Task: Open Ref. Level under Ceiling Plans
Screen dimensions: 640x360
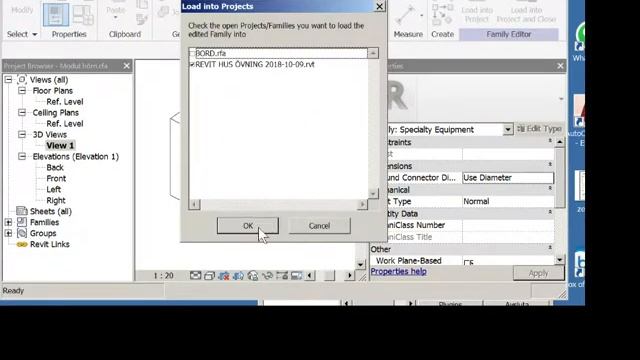Action: pyautogui.click(x=64, y=124)
